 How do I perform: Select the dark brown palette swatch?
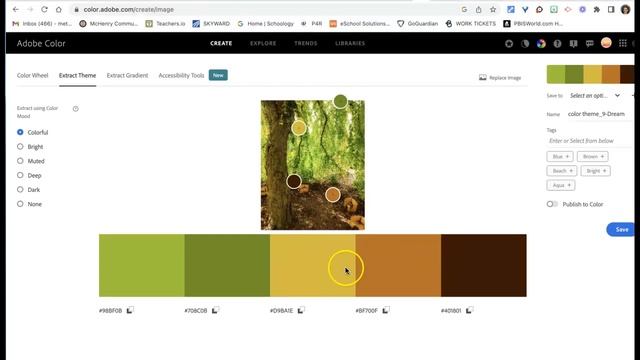pos(484,265)
